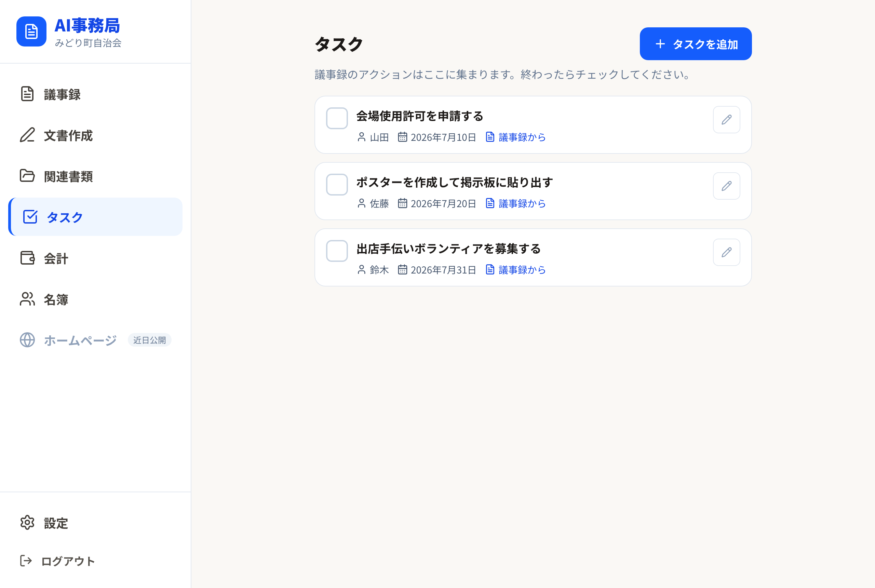
Task: Open the 議事録 menu item
Action: pos(95,94)
